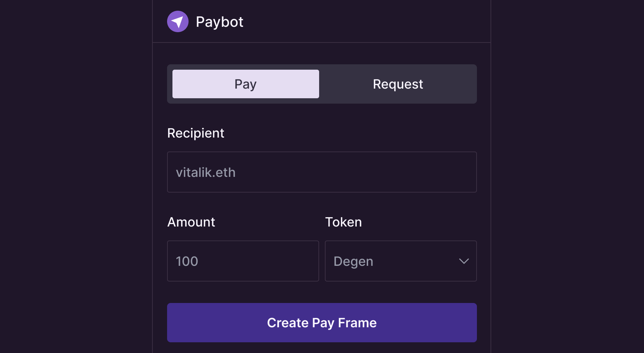Submit the form with the purple button
Image resolution: width=644 pixels, height=353 pixels.
pos(322,323)
